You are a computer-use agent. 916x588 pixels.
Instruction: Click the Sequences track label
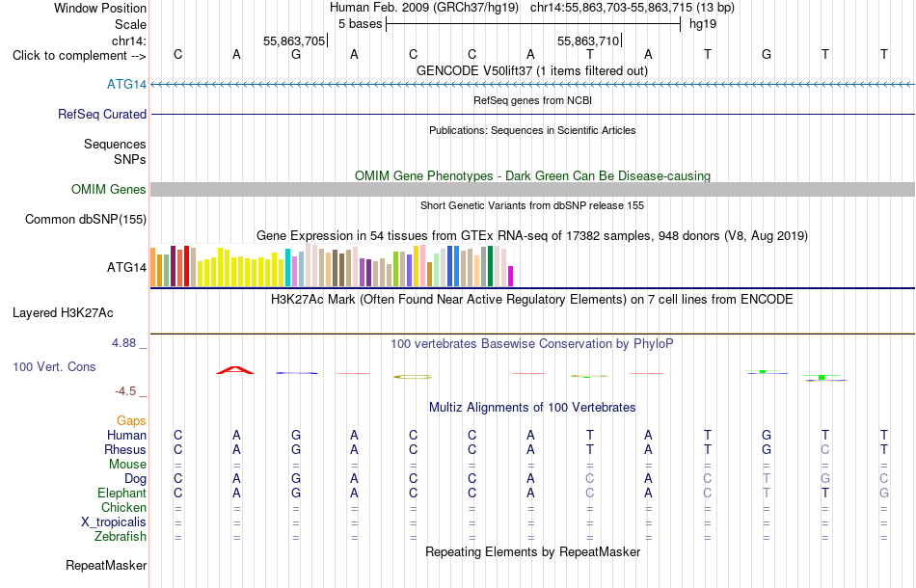pyautogui.click(x=115, y=145)
